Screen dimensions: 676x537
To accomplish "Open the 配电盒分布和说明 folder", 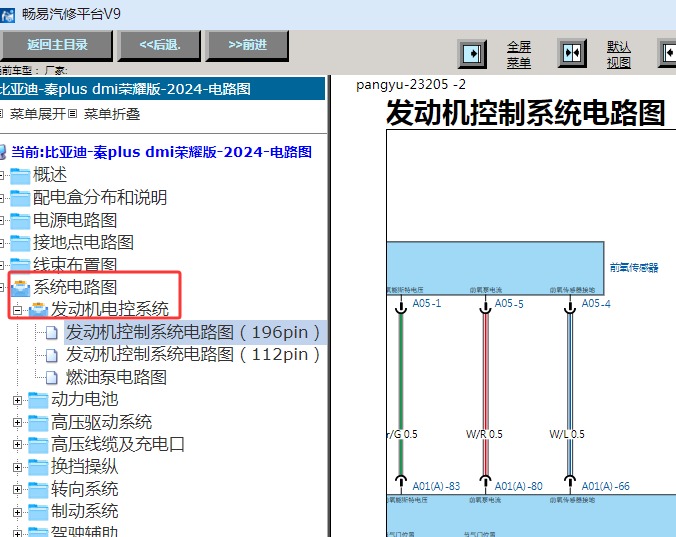I will click(x=100, y=197).
